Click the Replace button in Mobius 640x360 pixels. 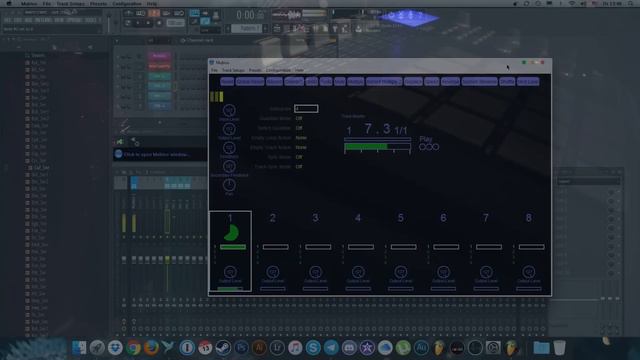pyautogui.click(x=413, y=82)
